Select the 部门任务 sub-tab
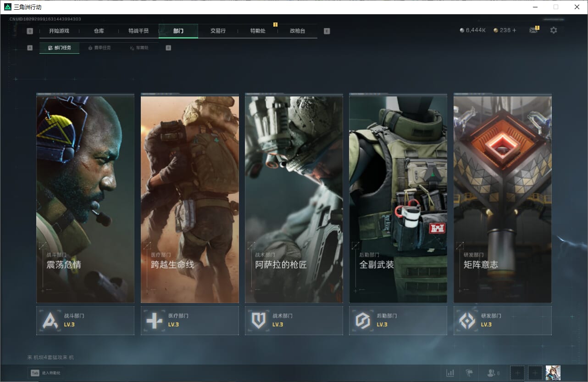 pyautogui.click(x=60, y=48)
